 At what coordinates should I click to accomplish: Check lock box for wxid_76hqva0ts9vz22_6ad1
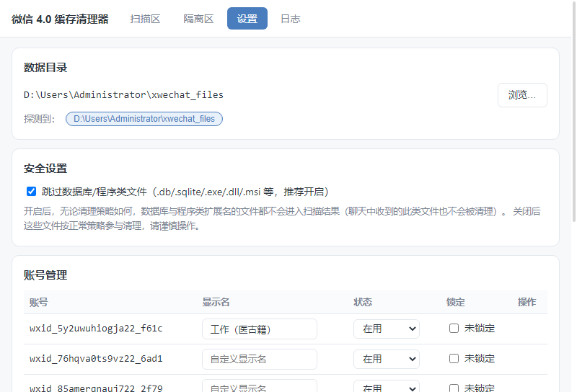(x=454, y=358)
